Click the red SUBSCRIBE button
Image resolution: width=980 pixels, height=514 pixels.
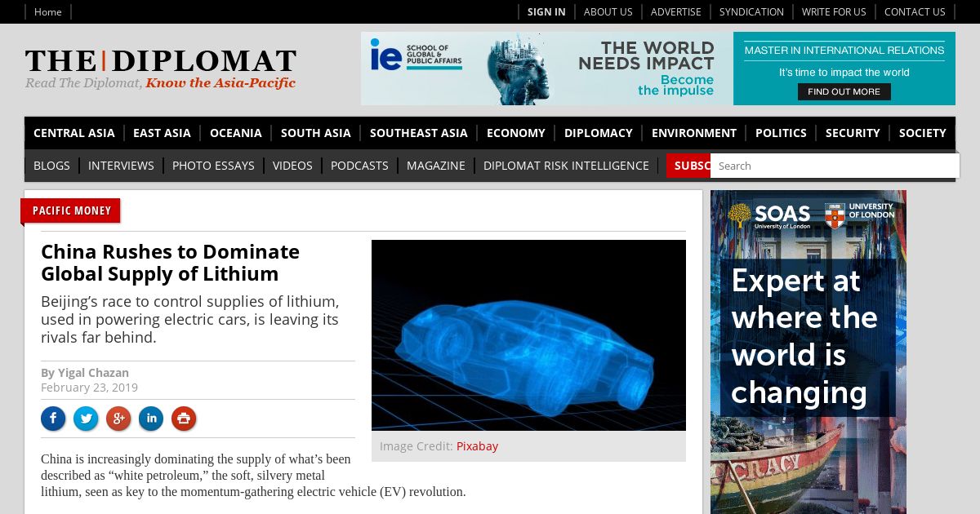(688, 166)
